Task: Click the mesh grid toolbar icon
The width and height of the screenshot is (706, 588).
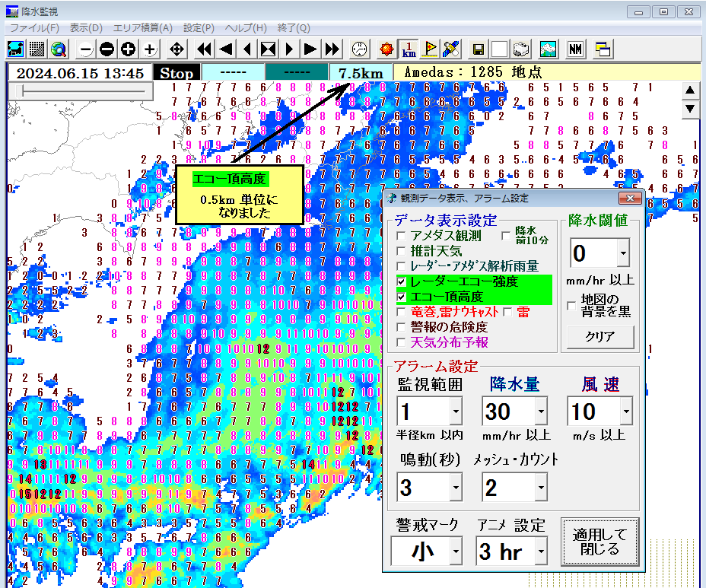Action: point(37,49)
